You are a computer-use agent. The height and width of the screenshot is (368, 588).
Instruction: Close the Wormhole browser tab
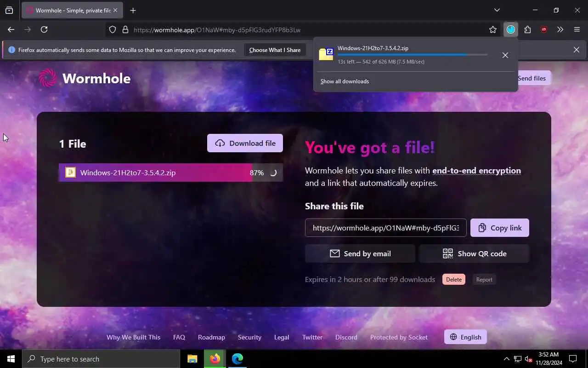[x=115, y=10]
